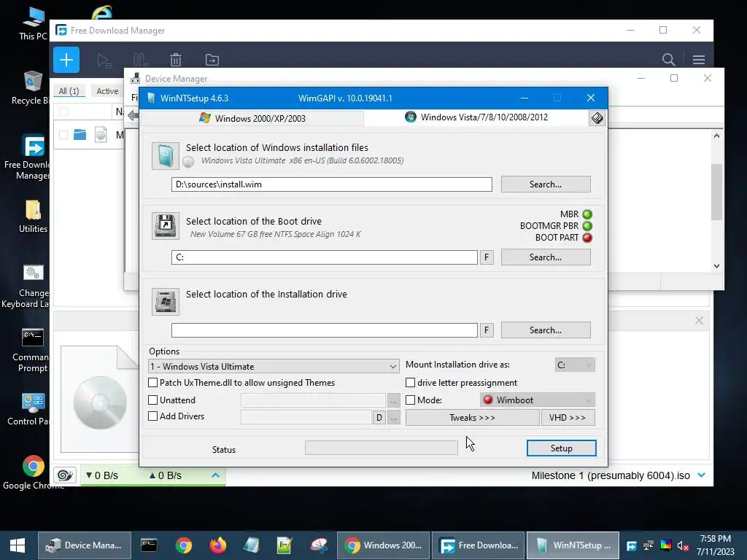
Task: Click Search for installation files location
Action: click(546, 184)
